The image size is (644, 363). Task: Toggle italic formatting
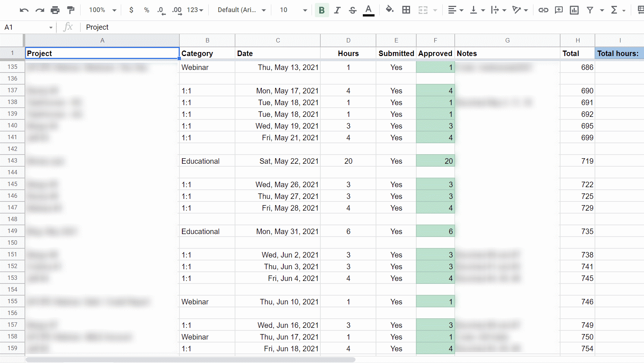[x=337, y=10]
